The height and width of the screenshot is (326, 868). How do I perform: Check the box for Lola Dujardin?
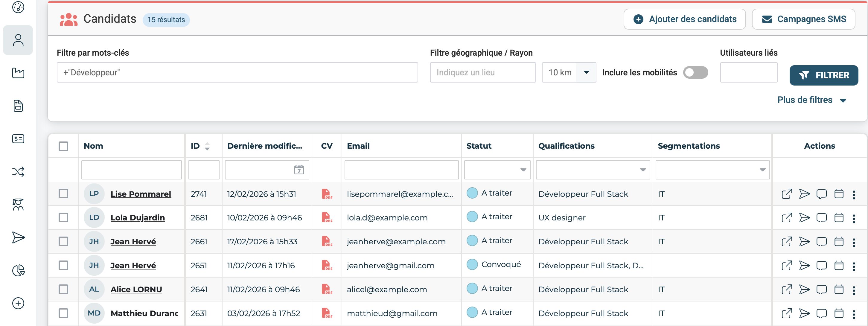click(x=63, y=217)
